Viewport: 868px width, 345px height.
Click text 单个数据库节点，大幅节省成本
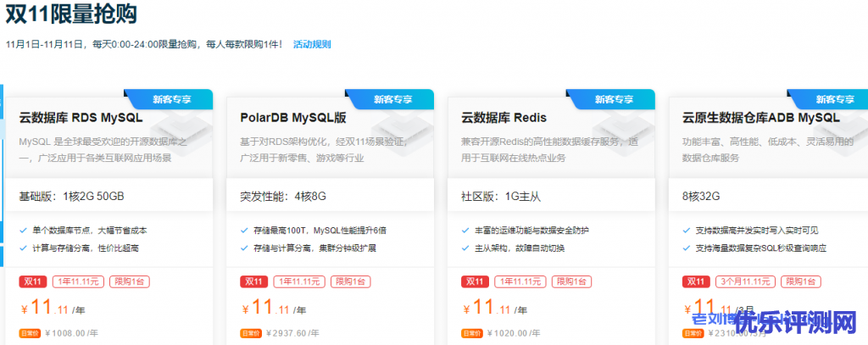pyautogui.click(x=90, y=231)
